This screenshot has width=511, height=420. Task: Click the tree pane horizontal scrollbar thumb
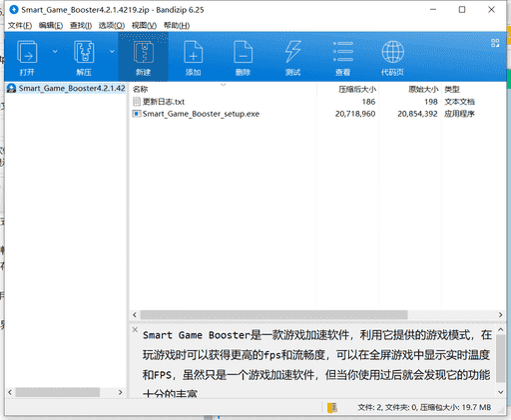[x=58, y=392]
